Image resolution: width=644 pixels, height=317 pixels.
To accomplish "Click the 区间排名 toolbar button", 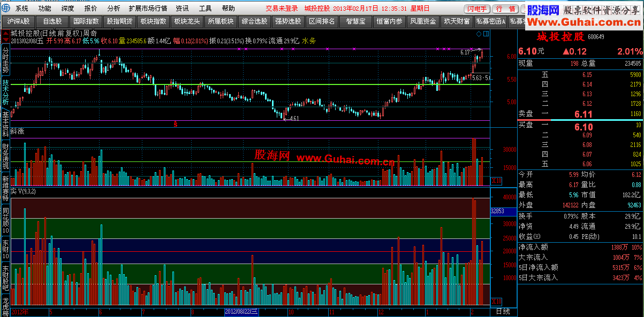I will pos(322,21).
